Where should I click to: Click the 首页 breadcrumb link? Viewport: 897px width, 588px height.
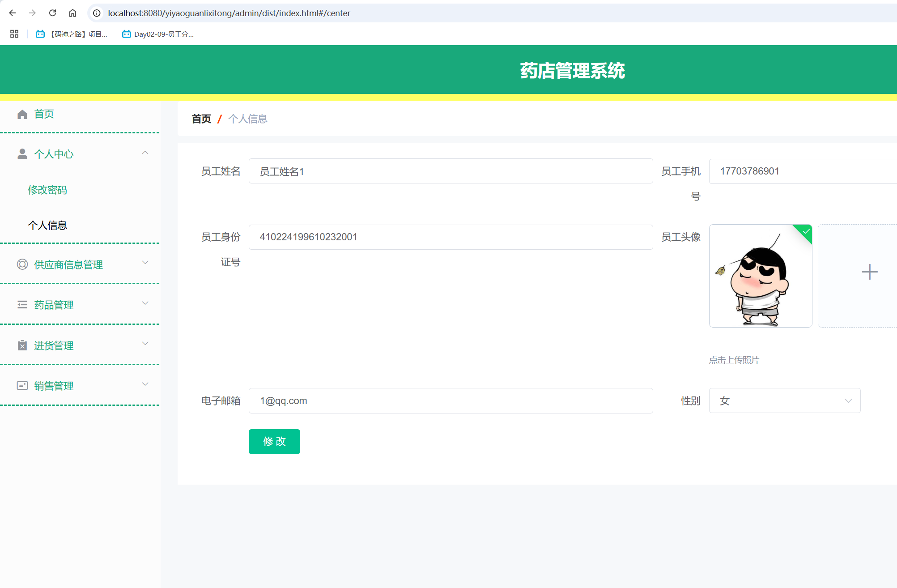(x=201, y=119)
